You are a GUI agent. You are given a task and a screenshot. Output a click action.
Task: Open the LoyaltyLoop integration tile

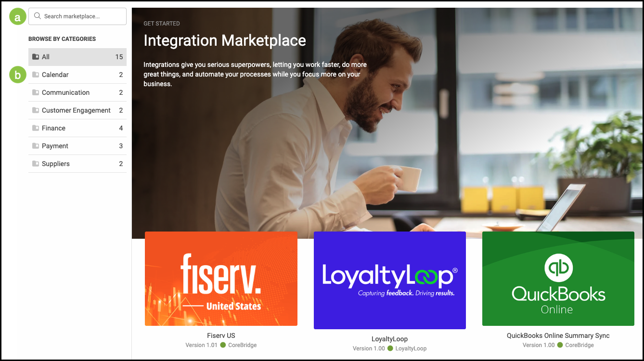[x=390, y=280]
